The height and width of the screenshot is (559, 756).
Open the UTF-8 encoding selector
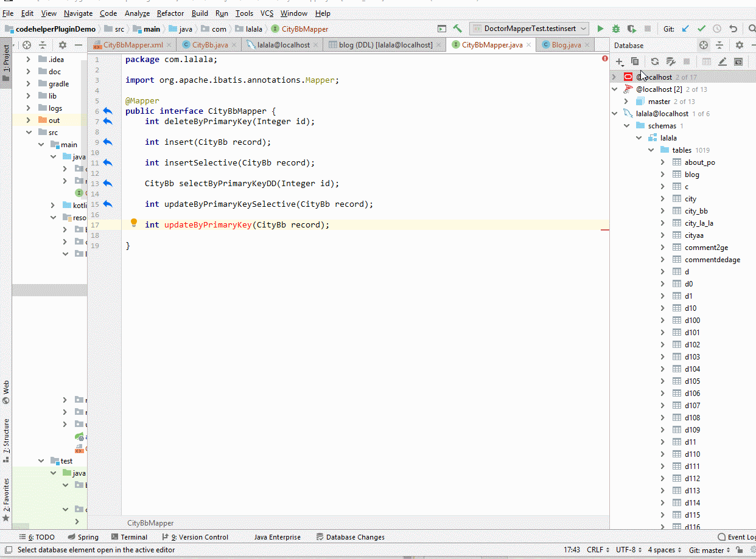pos(628,550)
